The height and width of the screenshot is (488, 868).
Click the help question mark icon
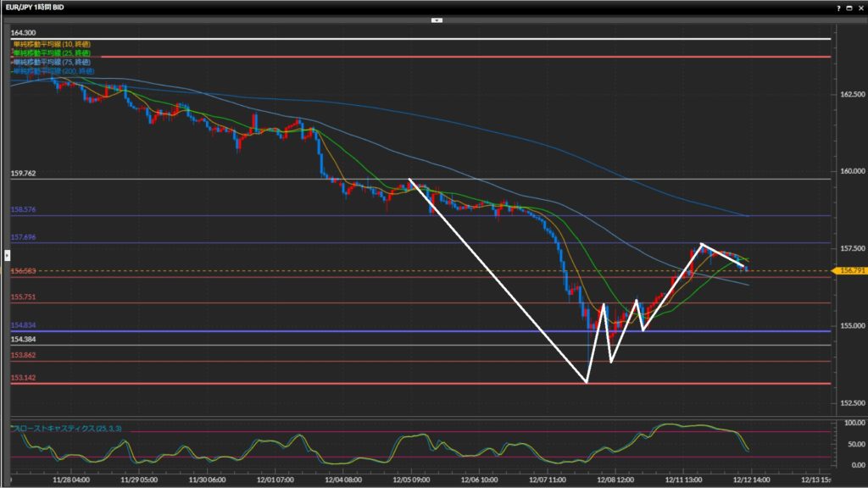838,7
